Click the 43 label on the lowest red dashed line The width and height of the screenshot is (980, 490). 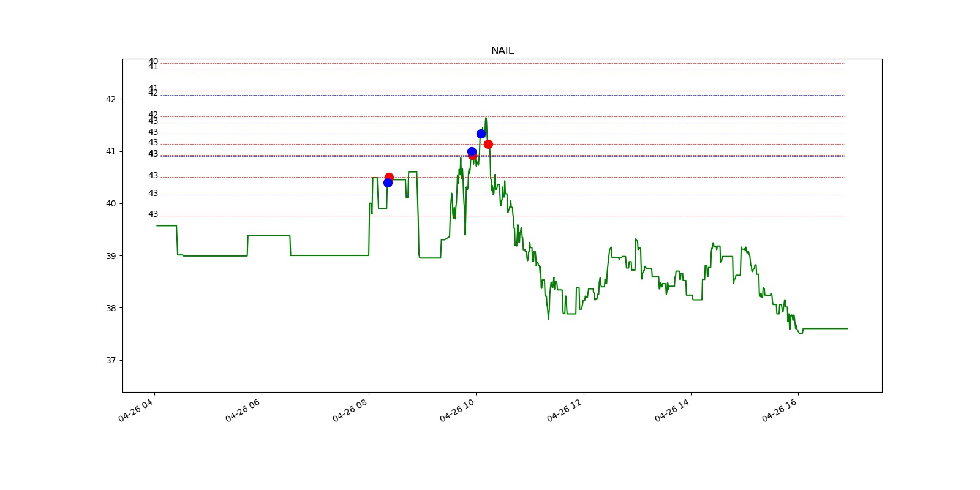153,214
